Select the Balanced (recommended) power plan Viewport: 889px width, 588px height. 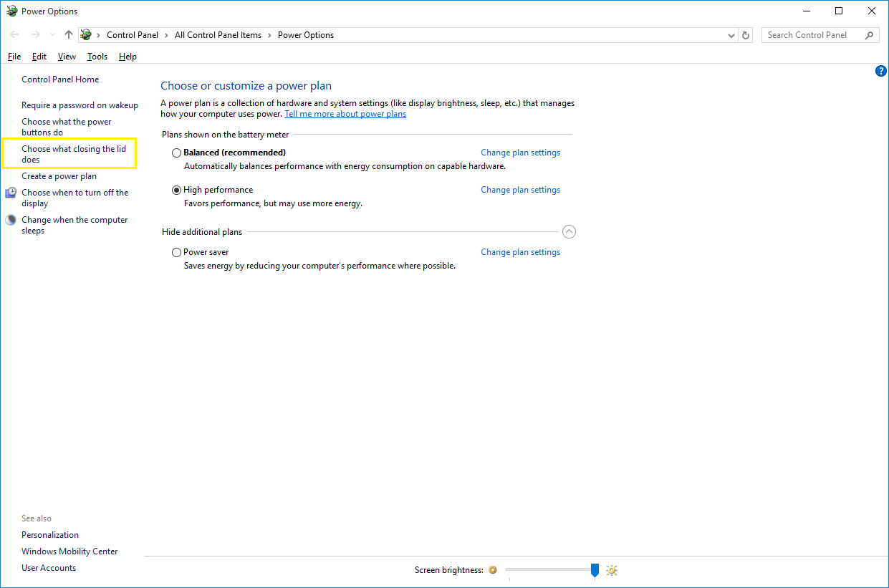point(176,153)
